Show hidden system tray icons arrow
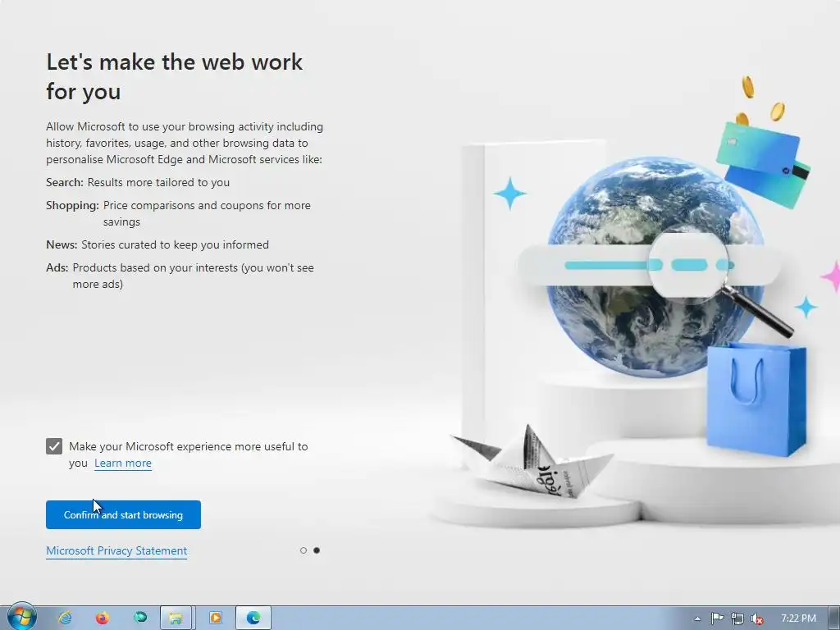The image size is (840, 630). (x=697, y=619)
